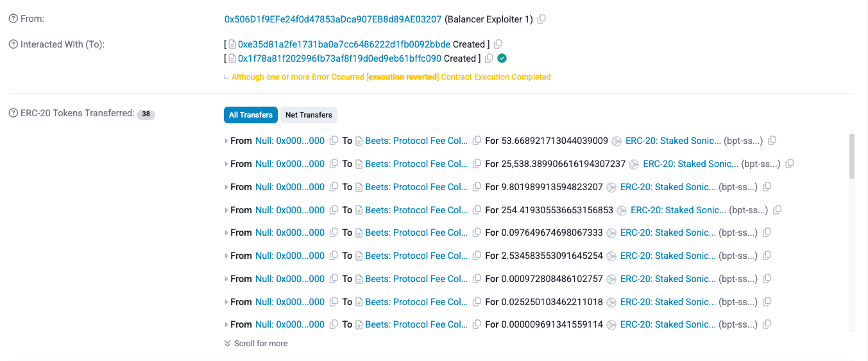Screen dimensions: 868x361
Task: Copy token address in the 0.0976 row
Action: 767,233
